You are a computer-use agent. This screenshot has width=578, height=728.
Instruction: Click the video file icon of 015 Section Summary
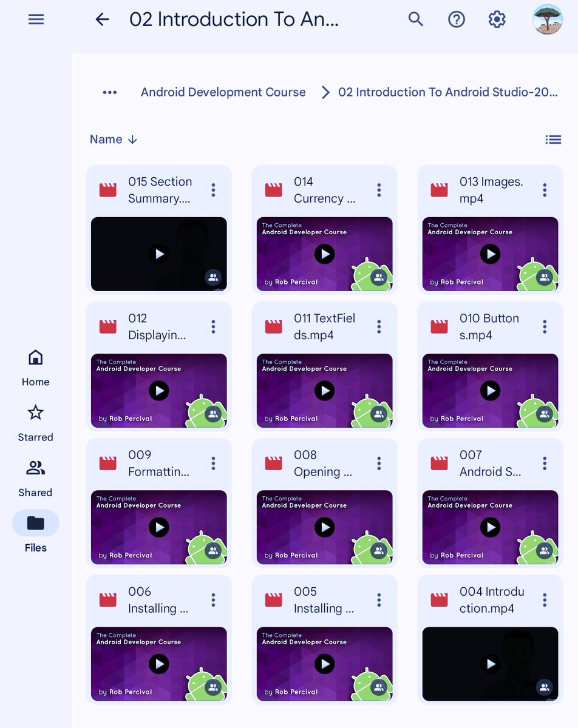(108, 190)
